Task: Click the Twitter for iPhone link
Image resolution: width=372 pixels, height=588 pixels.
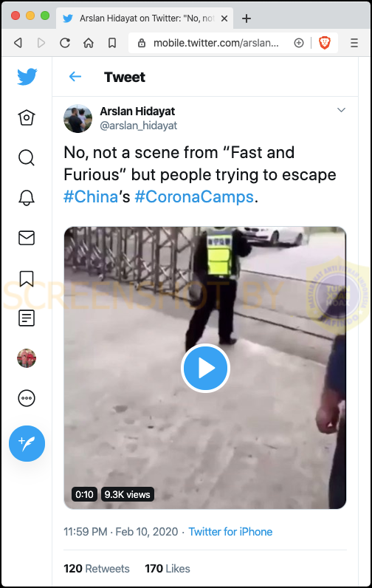Action: (230, 532)
